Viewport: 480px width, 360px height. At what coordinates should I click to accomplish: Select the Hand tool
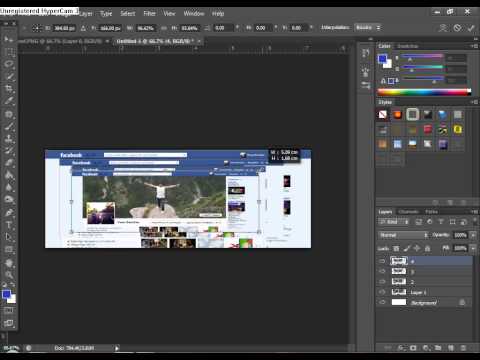9,263
